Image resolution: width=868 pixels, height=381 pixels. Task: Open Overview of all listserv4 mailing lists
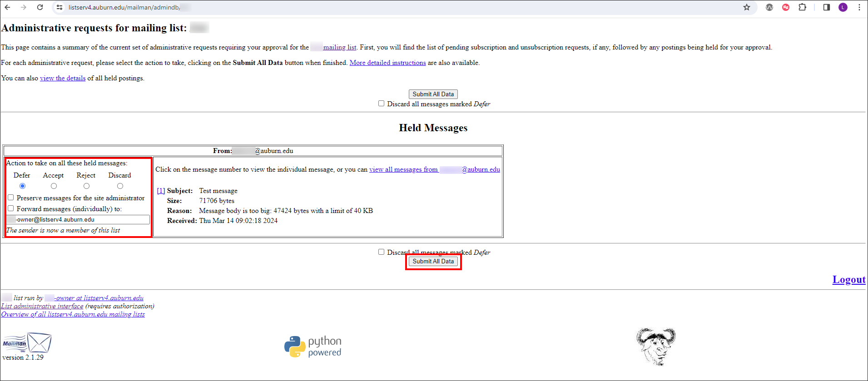click(73, 314)
